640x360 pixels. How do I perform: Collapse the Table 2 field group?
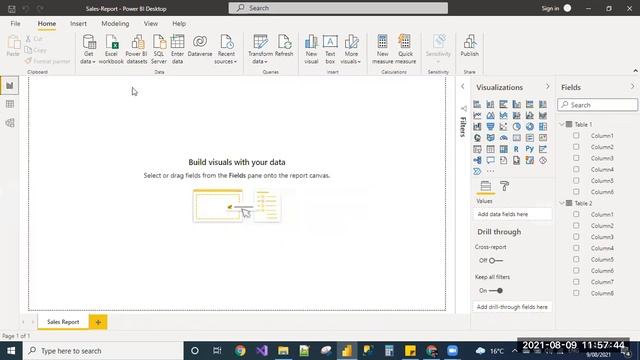[x=562, y=203]
